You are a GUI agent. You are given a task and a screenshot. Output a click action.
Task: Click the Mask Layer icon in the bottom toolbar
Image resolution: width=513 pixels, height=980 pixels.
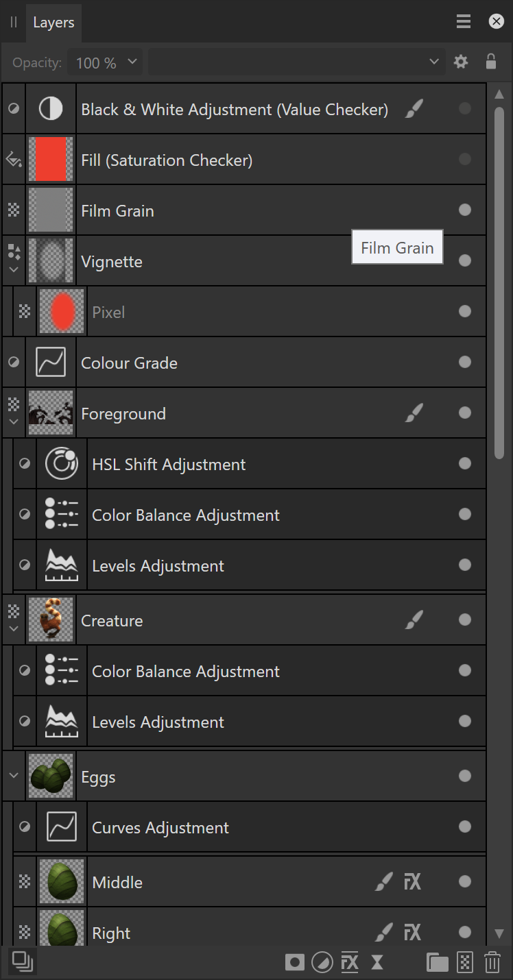coord(295,962)
